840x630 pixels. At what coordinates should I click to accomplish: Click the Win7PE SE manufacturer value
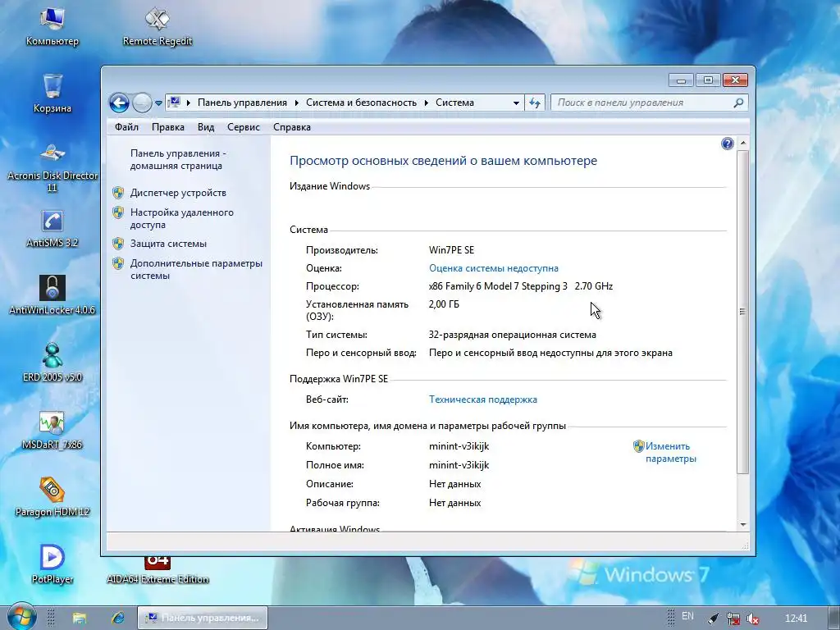[x=451, y=250]
